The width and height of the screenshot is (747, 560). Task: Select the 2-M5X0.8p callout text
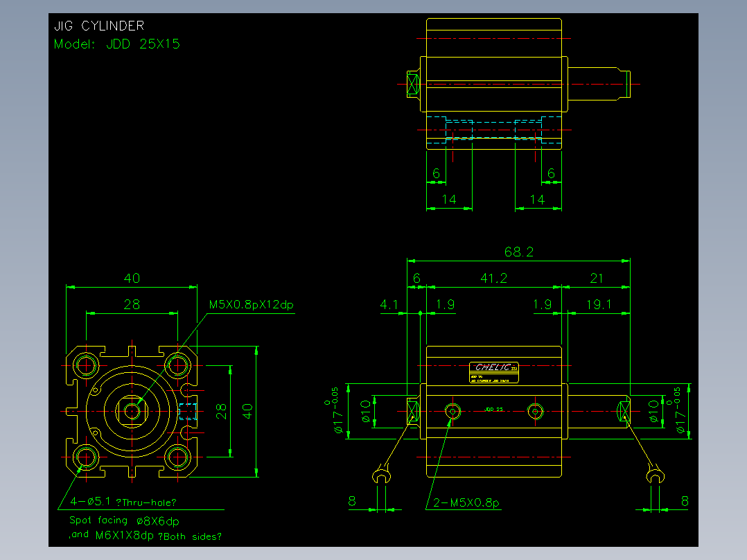pyautogui.click(x=466, y=502)
